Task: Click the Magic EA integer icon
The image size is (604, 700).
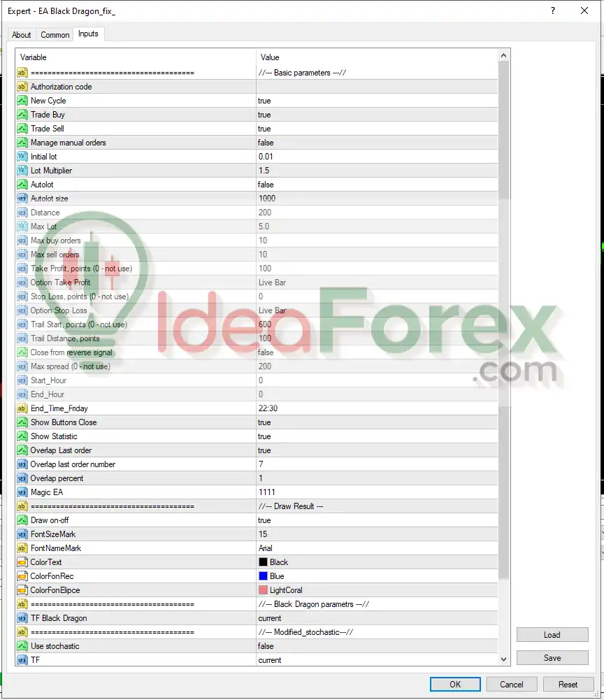Action: click(22, 492)
